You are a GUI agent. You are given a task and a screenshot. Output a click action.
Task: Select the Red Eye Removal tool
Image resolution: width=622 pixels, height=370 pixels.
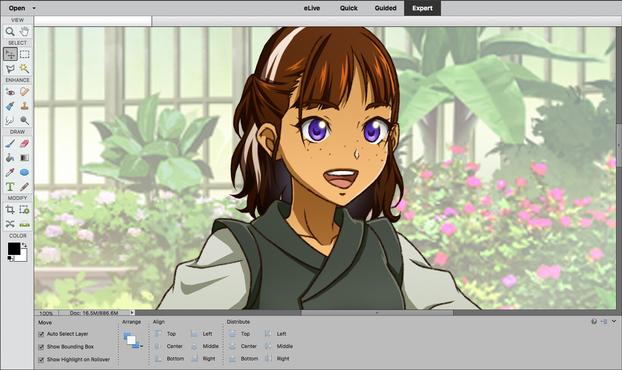(10, 92)
